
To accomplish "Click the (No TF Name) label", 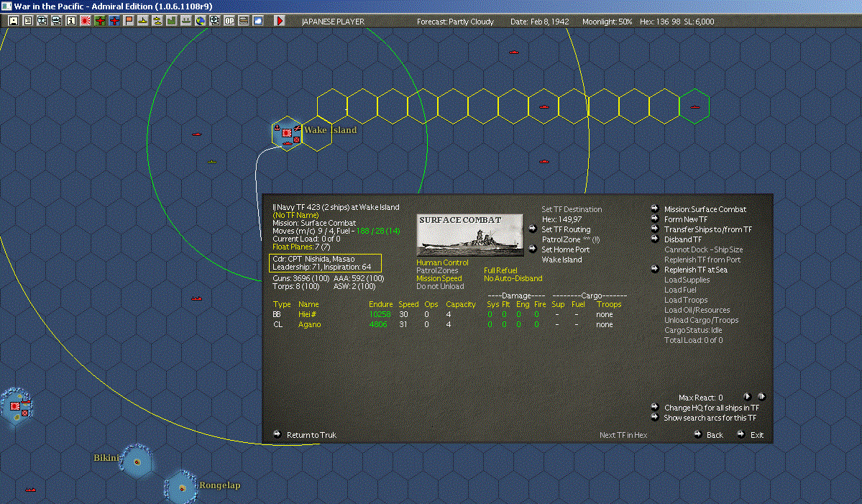I will tap(295, 215).
